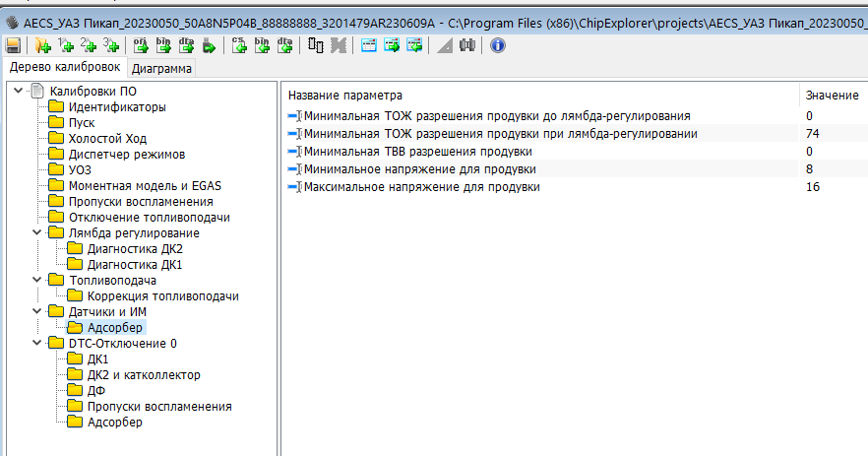Collapse the Датчики и ИМ node
The height and width of the screenshot is (456, 868).
(37, 312)
